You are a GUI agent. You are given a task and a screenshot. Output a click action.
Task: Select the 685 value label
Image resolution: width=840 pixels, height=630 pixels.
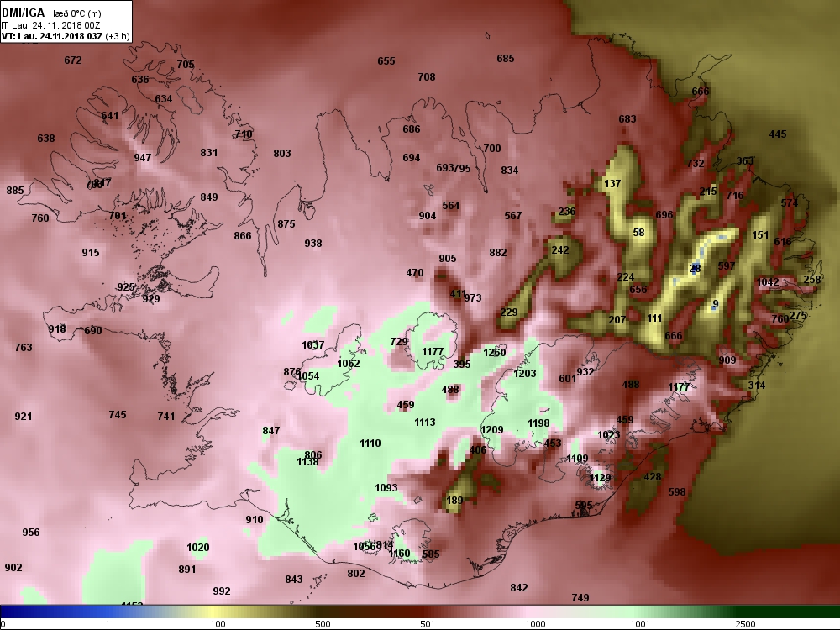tap(505, 59)
